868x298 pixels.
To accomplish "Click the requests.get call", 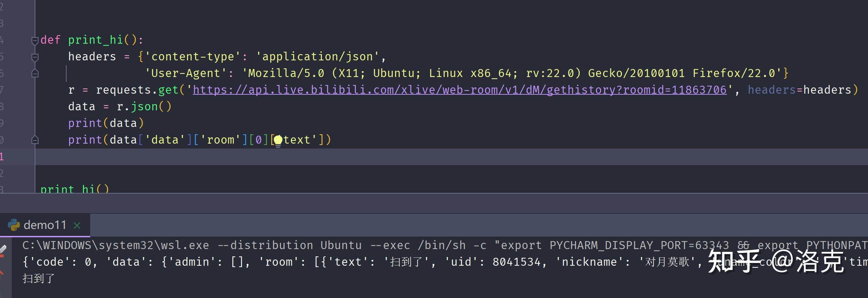I will coord(137,90).
